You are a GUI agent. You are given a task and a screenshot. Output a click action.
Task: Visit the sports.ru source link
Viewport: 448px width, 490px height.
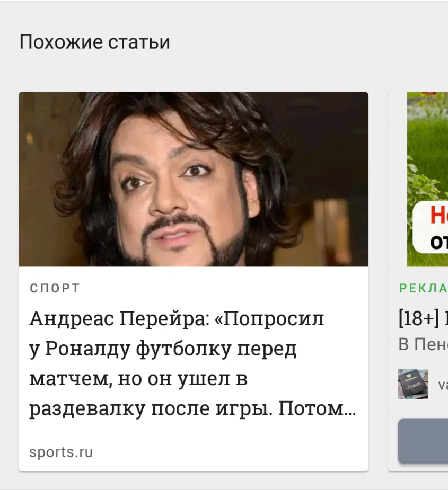61,452
